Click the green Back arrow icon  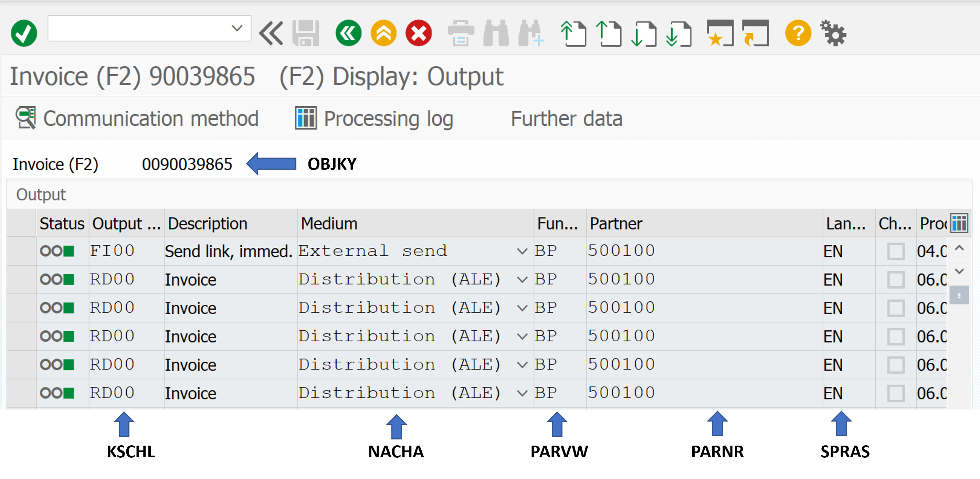coord(348,33)
